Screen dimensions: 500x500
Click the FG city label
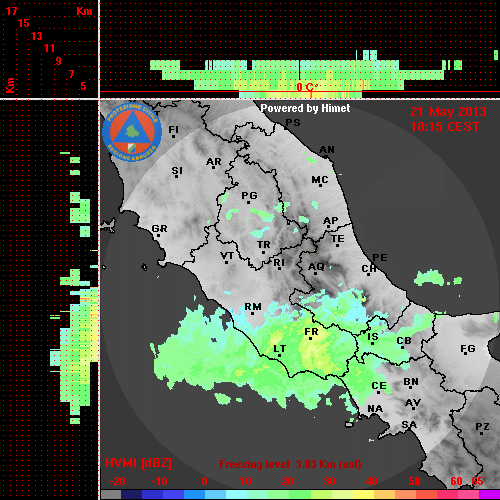pyautogui.click(x=467, y=349)
